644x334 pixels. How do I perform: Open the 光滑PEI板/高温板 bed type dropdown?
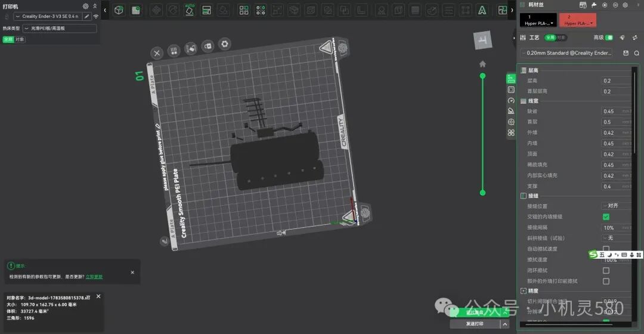pos(60,29)
